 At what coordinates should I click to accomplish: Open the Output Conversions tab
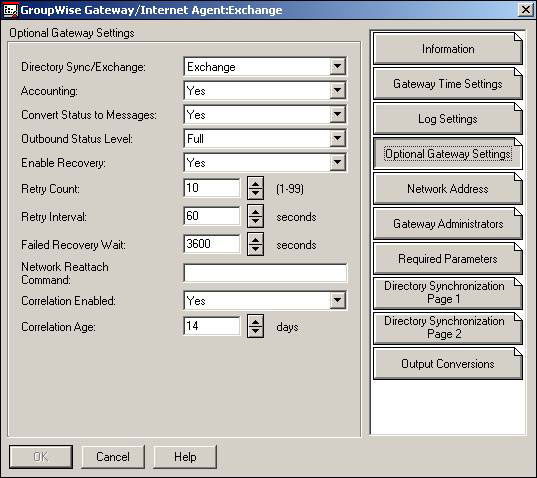pyautogui.click(x=448, y=364)
